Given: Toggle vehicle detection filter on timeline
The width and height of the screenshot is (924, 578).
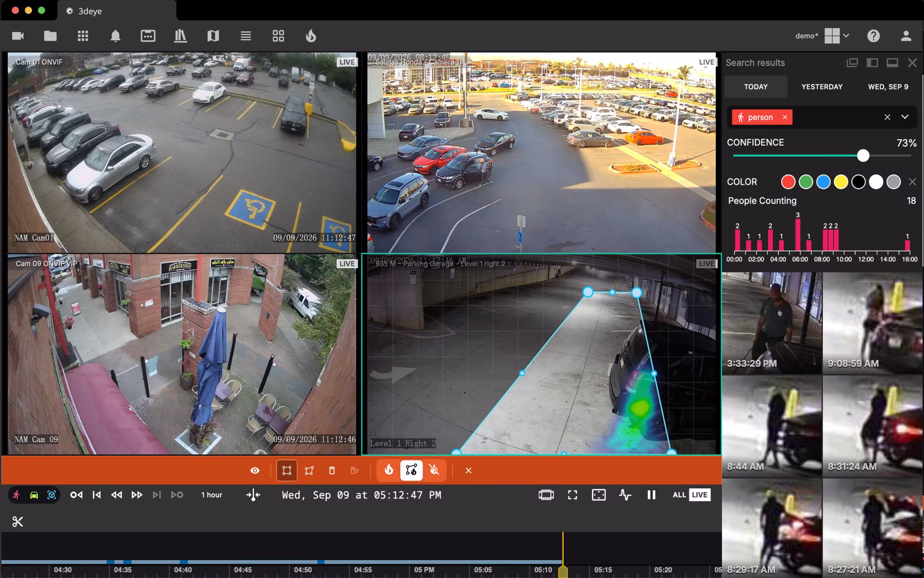Looking at the screenshot, I should pos(34,495).
